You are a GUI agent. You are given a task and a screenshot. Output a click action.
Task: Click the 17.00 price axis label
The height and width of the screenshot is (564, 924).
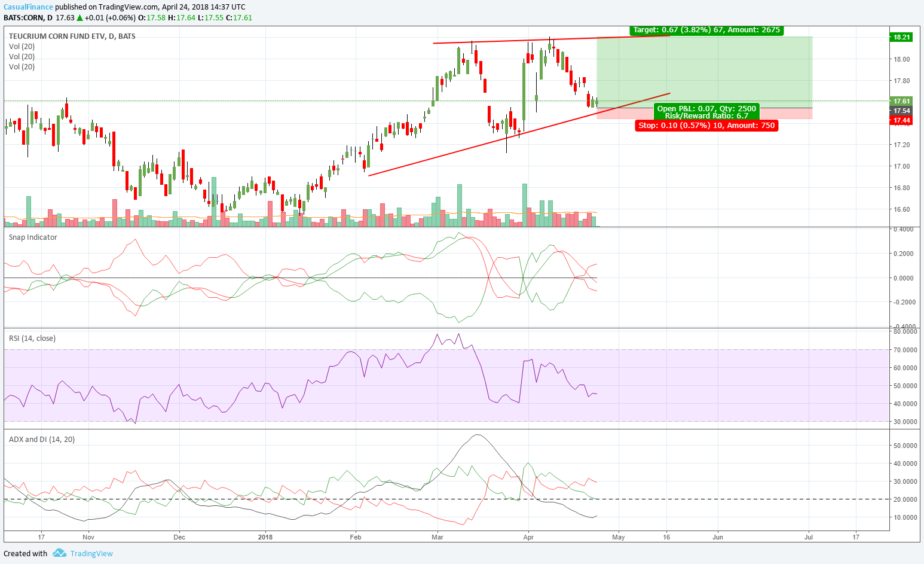[902, 166]
